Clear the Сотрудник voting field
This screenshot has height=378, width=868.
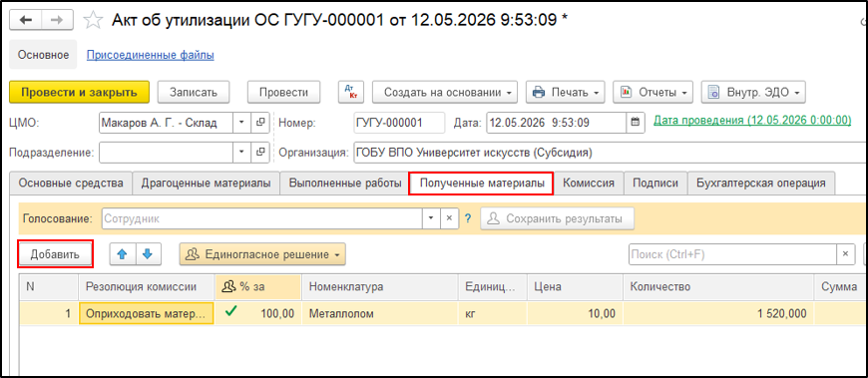click(450, 218)
